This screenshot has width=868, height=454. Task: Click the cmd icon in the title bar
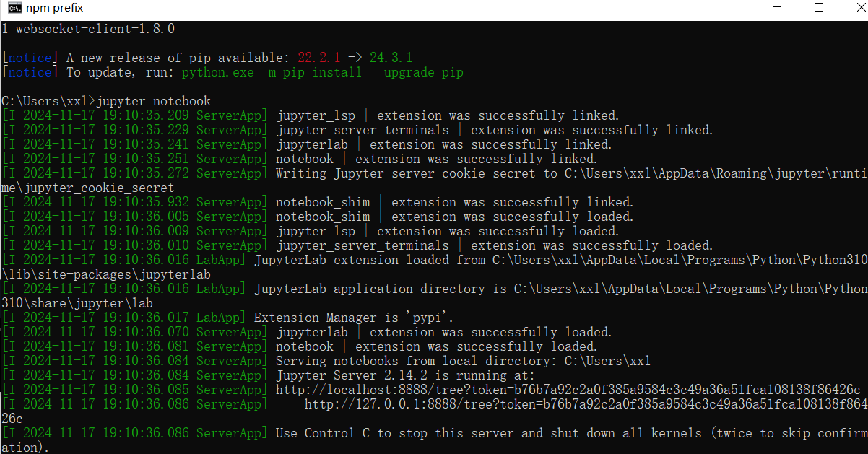point(14,8)
